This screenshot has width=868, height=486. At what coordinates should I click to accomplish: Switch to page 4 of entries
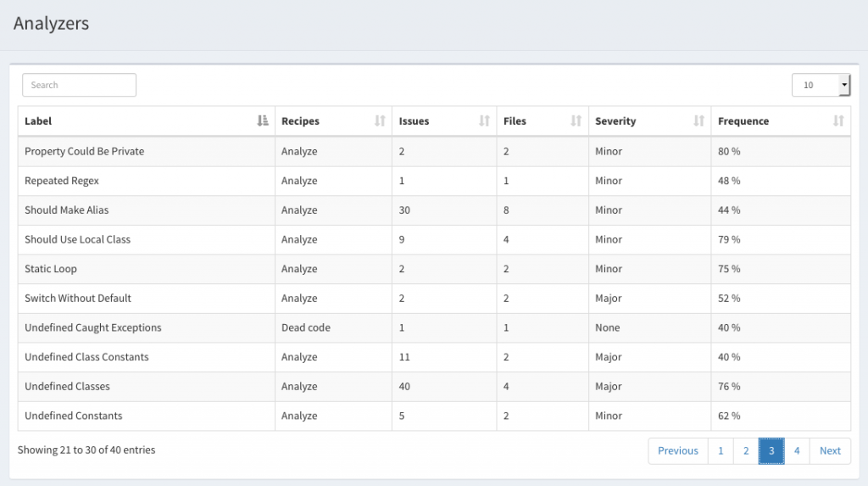(797, 450)
